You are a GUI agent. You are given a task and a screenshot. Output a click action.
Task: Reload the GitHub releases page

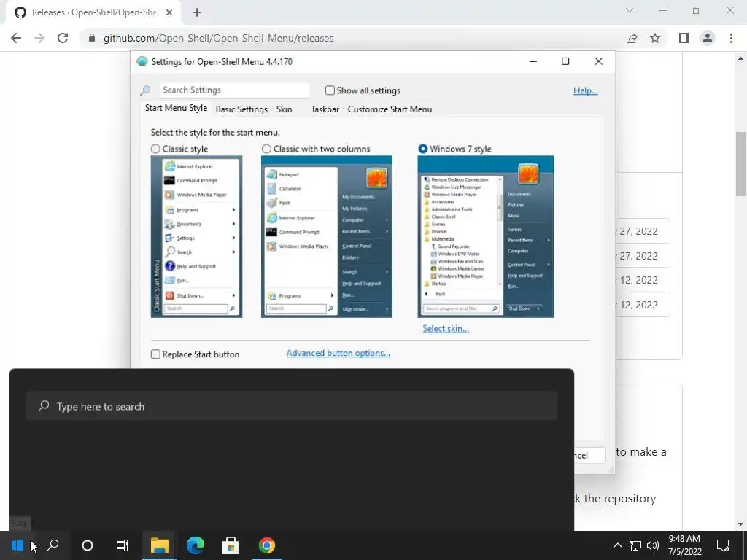tap(63, 38)
